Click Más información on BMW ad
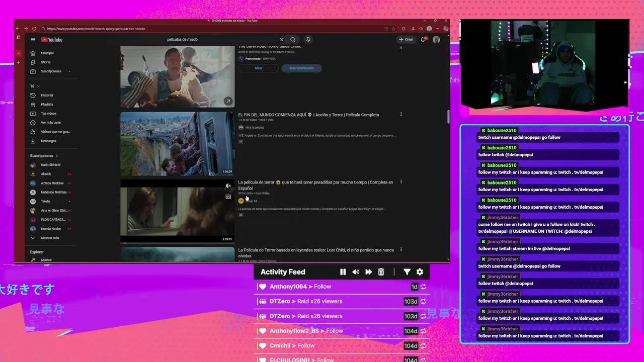This screenshot has height=362, width=644. pyautogui.click(x=302, y=68)
